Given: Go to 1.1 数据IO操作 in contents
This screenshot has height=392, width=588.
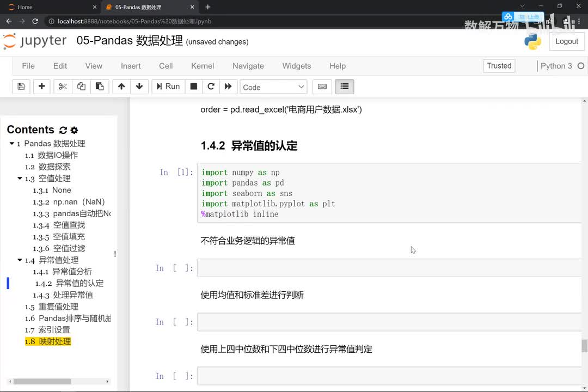Looking at the screenshot, I should click(51, 155).
